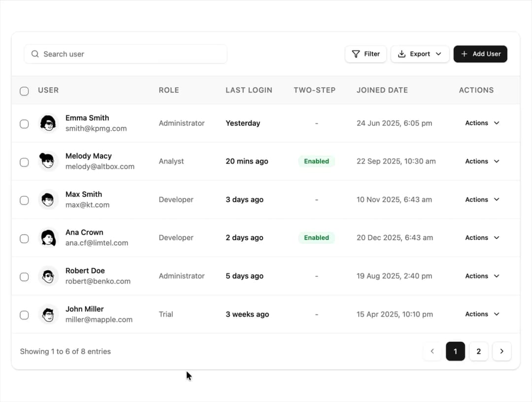Image resolution: width=532 pixels, height=402 pixels.
Task: Click email smith@kpmg.com
Action: point(96,128)
